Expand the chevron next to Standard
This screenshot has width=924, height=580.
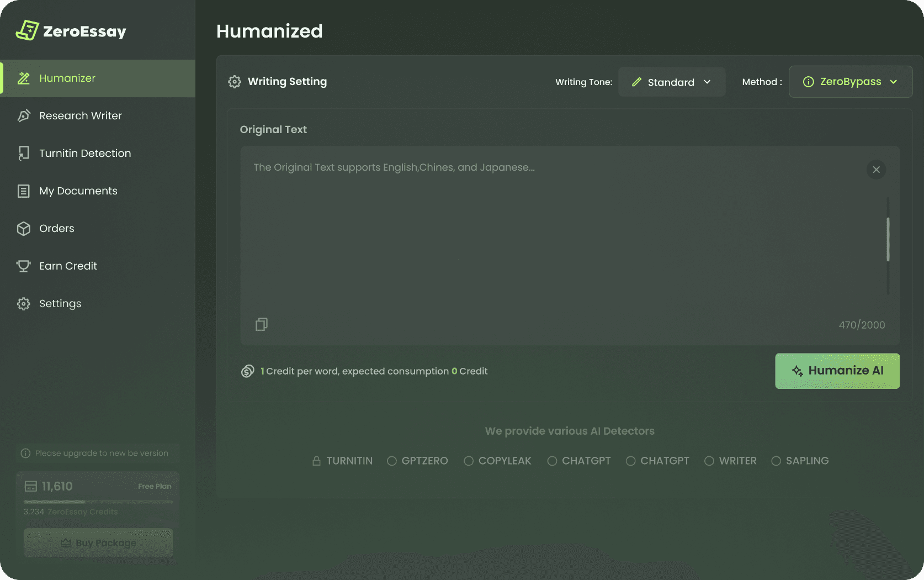tap(707, 82)
